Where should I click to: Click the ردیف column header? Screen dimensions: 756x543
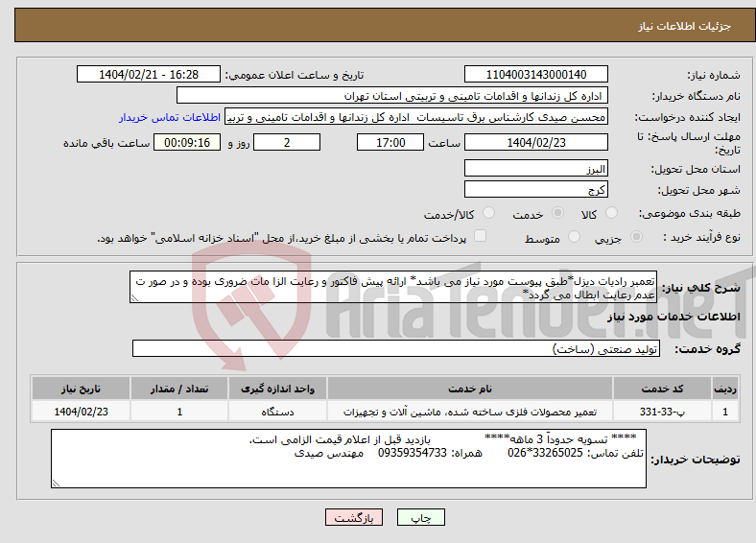point(725,389)
